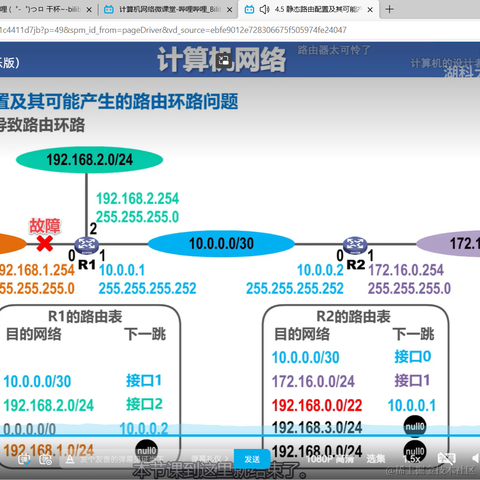Viewport: 480px width, 480px height.
Task: Click the R1的路由表 heading
Action: point(85,316)
